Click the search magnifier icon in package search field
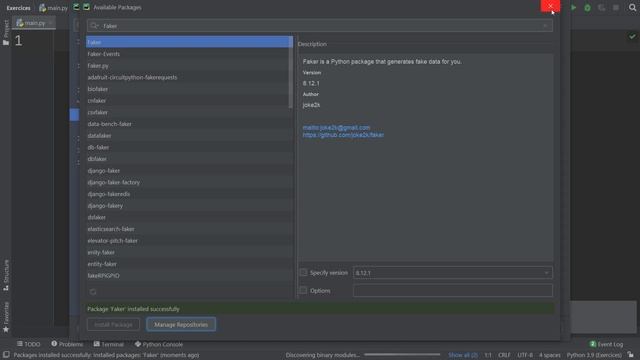The image size is (640, 360). point(94,26)
